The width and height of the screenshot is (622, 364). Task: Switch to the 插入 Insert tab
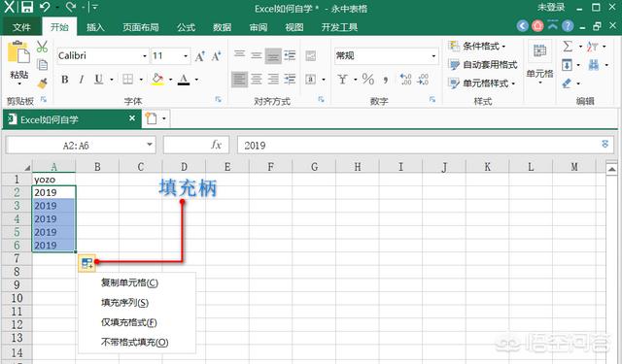click(x=95, y=27)
